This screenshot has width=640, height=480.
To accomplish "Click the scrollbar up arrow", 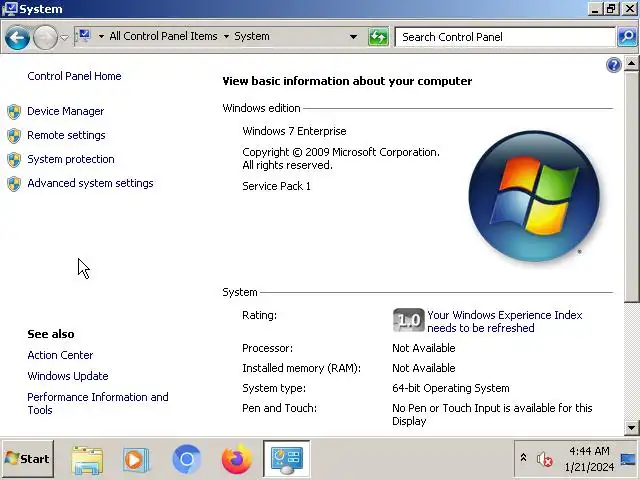I will 631,63.
